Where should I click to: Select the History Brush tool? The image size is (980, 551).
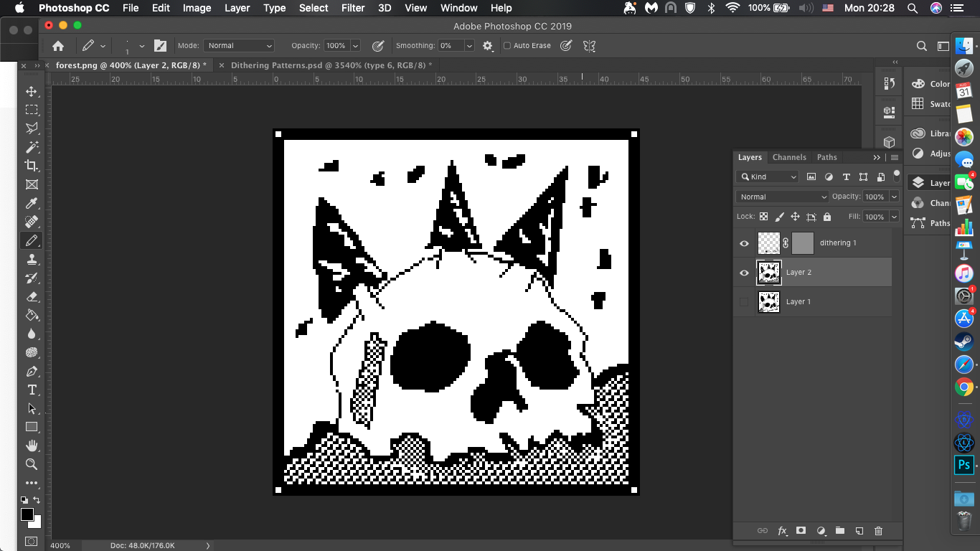(32, 278)
